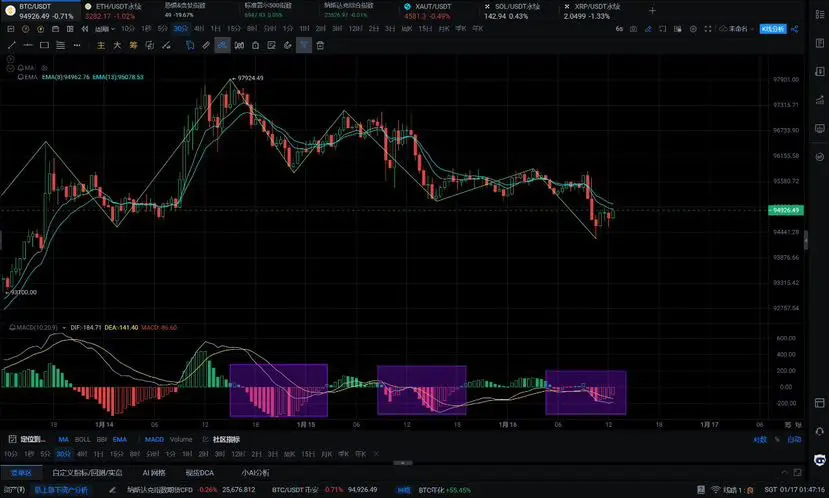Enter fullscreen chart mode
This screenshot has width=829, height=498.
point(708,29)
